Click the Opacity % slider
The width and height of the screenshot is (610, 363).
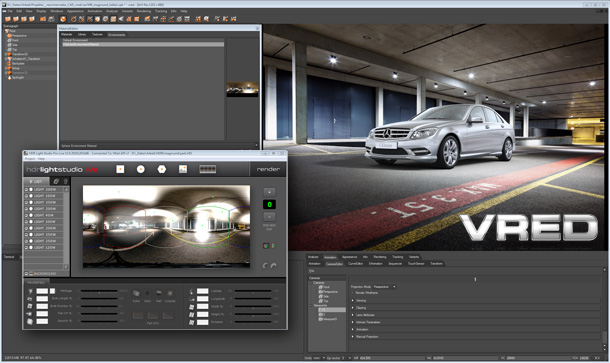coord(99,321)
